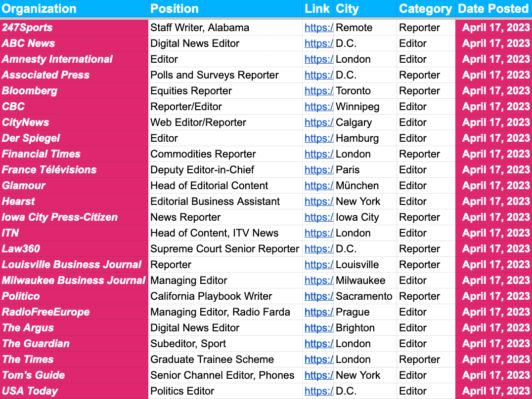Click the Bloomberg Equities Reporter link

(x=318, y=91)
